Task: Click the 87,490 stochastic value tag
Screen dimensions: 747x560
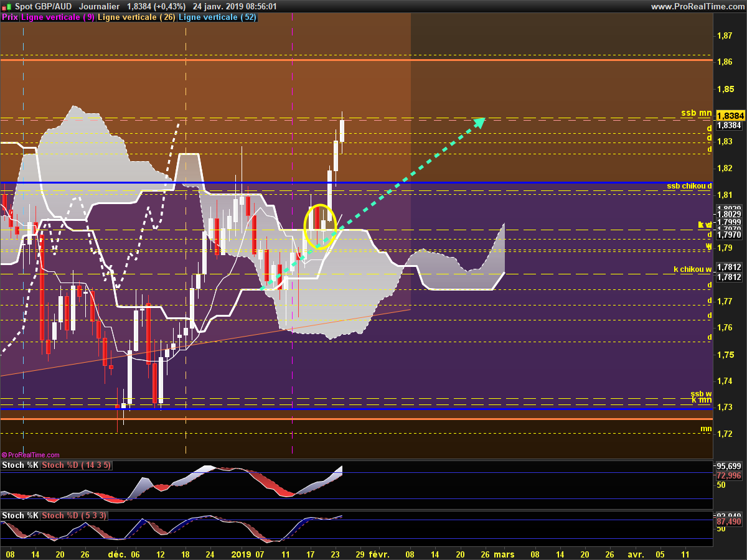Action: click(x=729, y=522)
